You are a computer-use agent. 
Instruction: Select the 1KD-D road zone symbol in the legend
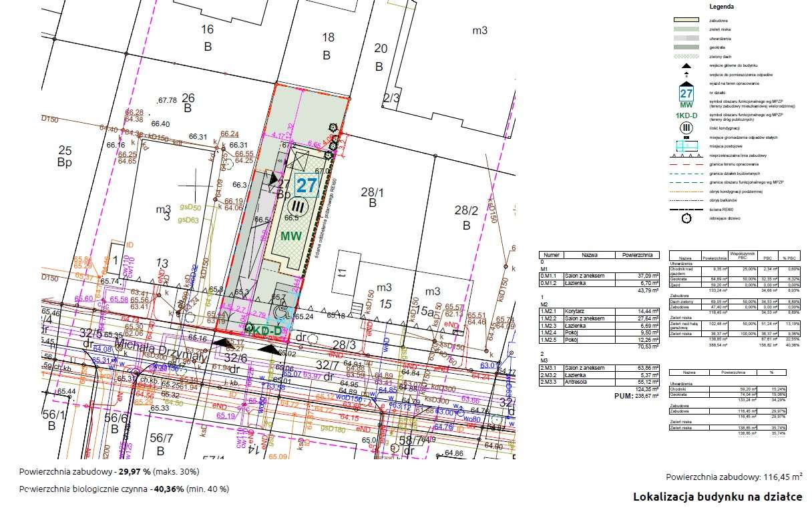[686, 115]
